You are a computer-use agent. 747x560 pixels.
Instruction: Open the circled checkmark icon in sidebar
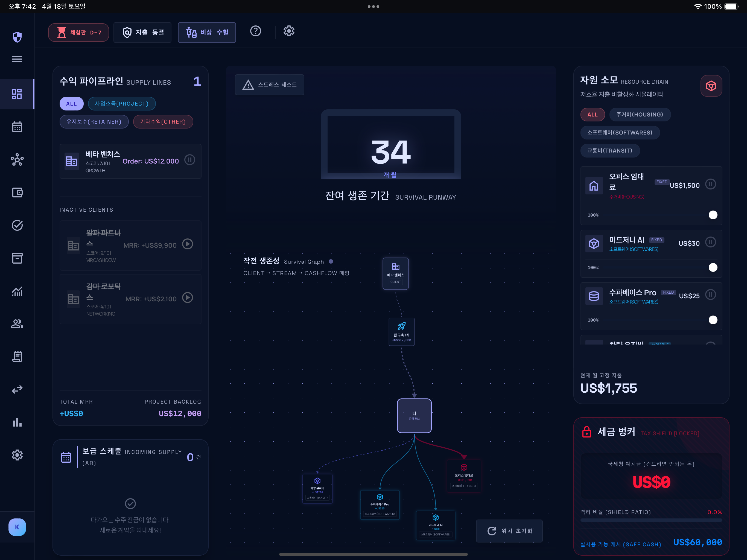(17, 225)
